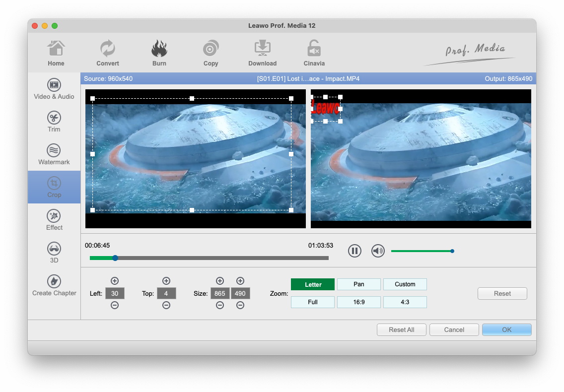Click the Reset All button

click(x=401, y=330)
